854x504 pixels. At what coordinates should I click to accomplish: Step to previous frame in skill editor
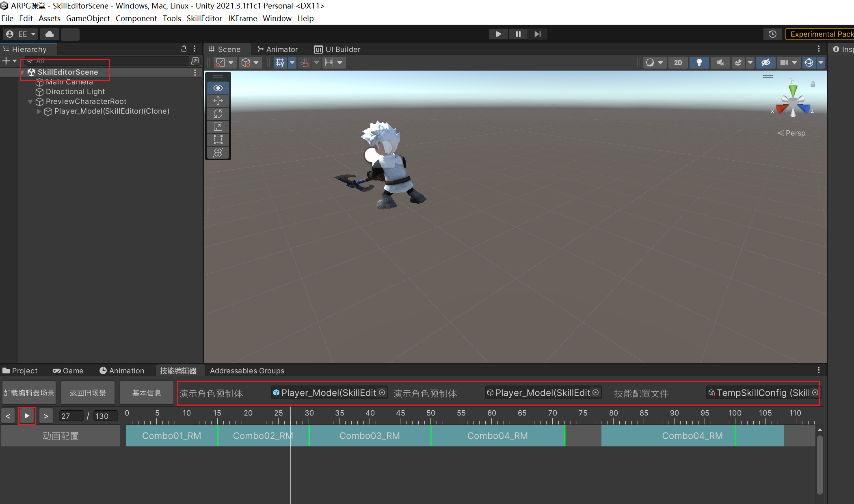[x=8, y=416]
